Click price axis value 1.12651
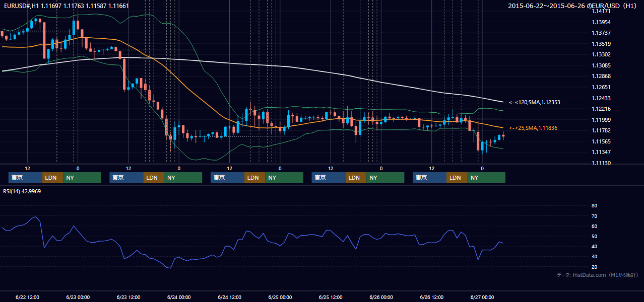This screenshot has height=302, width=644. 601,87
